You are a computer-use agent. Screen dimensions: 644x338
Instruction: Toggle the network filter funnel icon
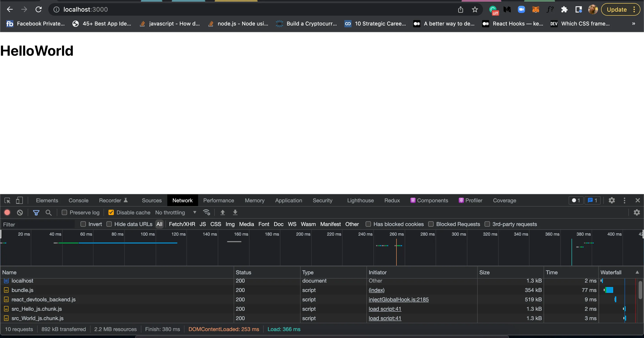pyautogui.click(x=36, y=213)
